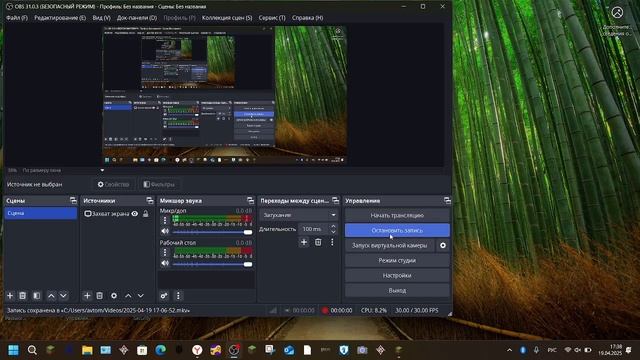Open the Windows Start menu
This screenshot has width=640, height=360.
click(x=13, y=350)
